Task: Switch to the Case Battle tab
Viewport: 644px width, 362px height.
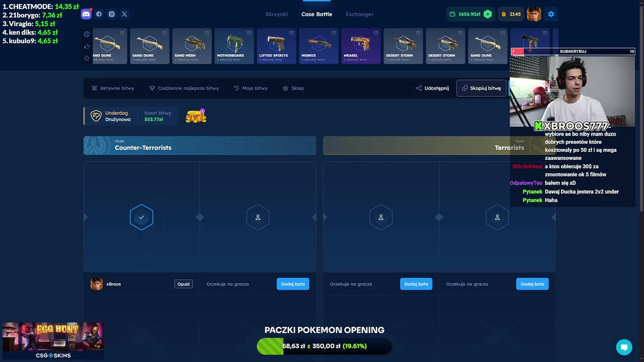Action: (x=316, y=14)
